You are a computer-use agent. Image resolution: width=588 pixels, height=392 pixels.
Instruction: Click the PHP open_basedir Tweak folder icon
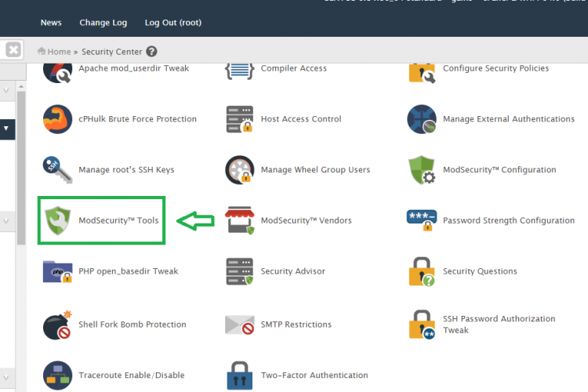point(57,271)
